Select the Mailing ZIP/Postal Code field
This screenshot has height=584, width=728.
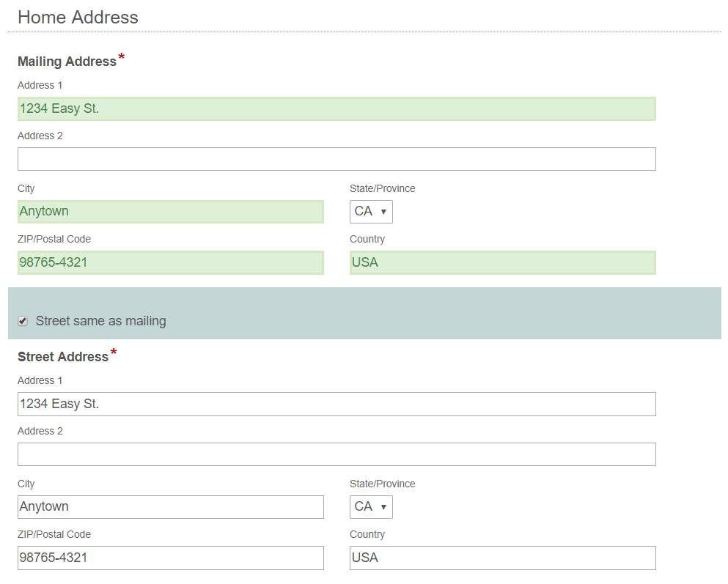(x=170, y=262)
